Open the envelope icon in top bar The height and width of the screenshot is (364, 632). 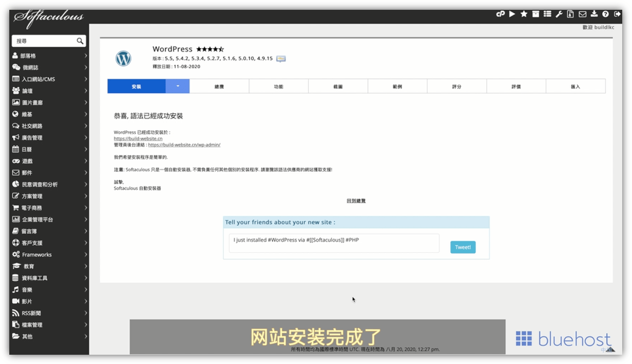[x=583, y=14]
